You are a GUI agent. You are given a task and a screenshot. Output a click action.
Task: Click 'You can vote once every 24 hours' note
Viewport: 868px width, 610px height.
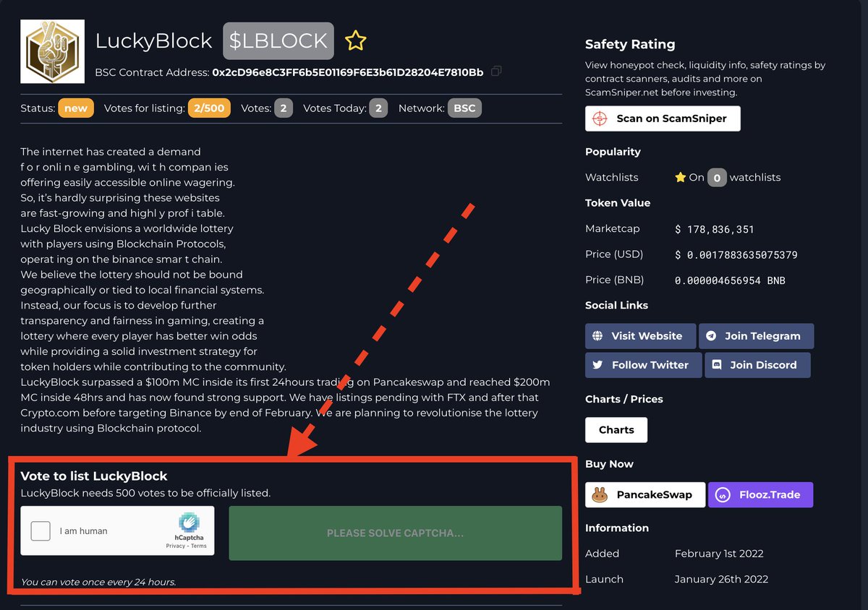point(98,582)
